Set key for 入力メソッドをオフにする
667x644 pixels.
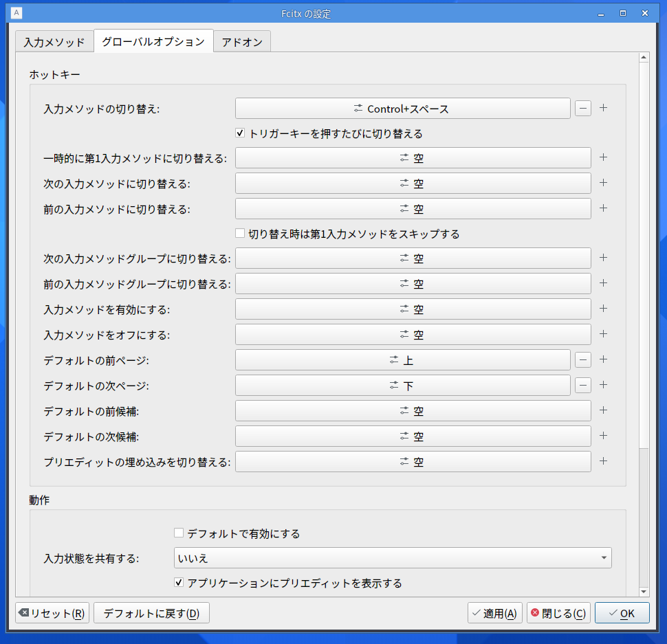(x=413, y=335)
